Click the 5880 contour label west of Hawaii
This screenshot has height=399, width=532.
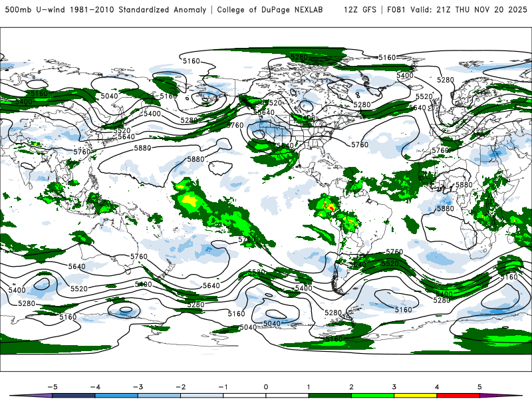196,159
